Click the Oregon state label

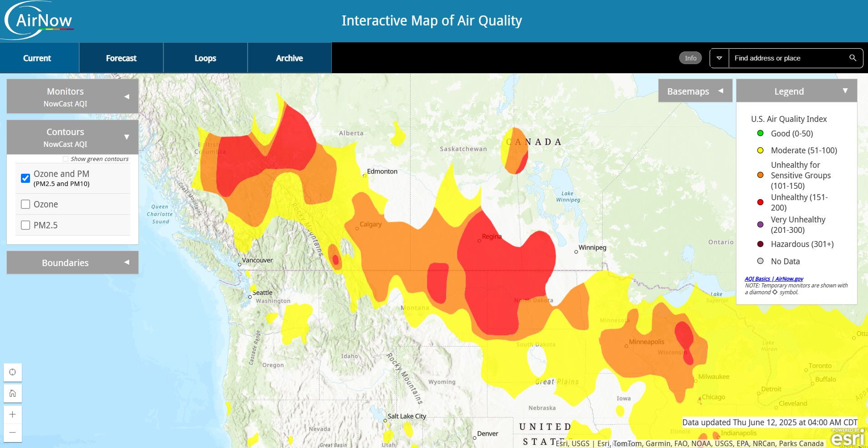[273, 365]
